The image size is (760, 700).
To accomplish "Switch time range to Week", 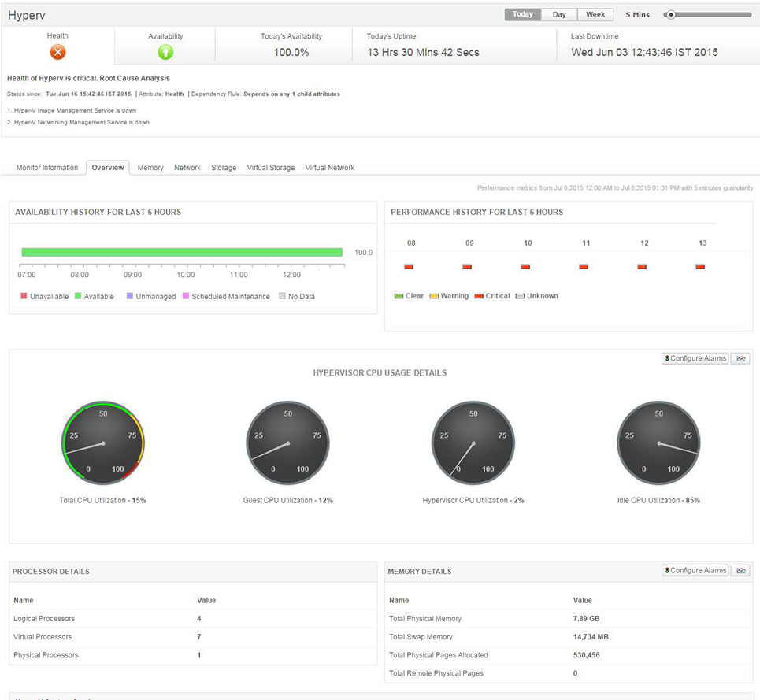I will [595, 14].
